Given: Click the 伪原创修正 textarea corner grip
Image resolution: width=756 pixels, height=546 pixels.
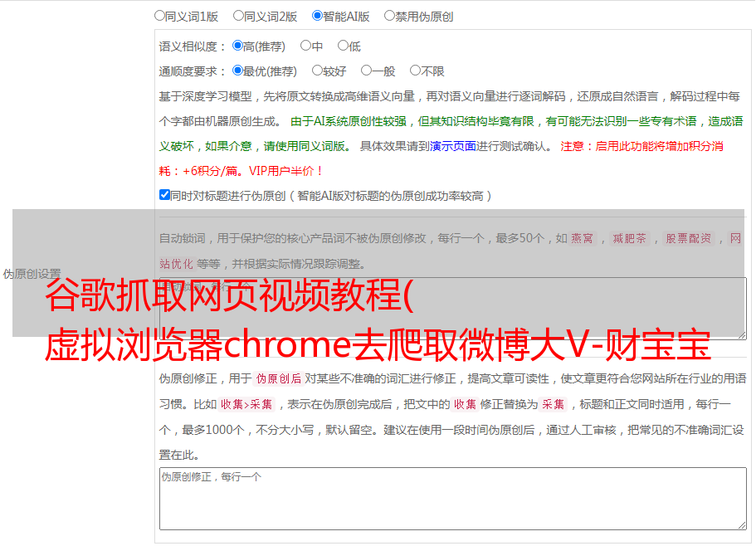Looking at the screenshot, I should coord(742,525).
